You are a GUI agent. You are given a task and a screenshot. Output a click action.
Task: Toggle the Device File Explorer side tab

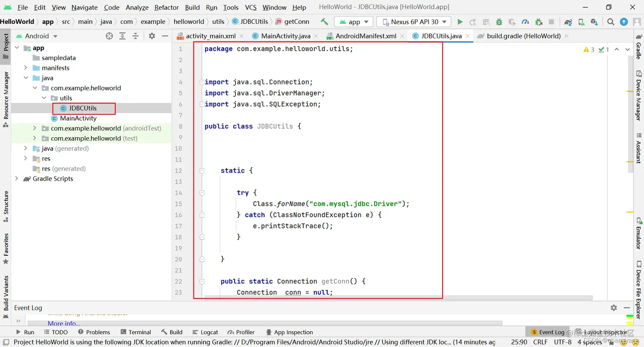tap(638, 290)
